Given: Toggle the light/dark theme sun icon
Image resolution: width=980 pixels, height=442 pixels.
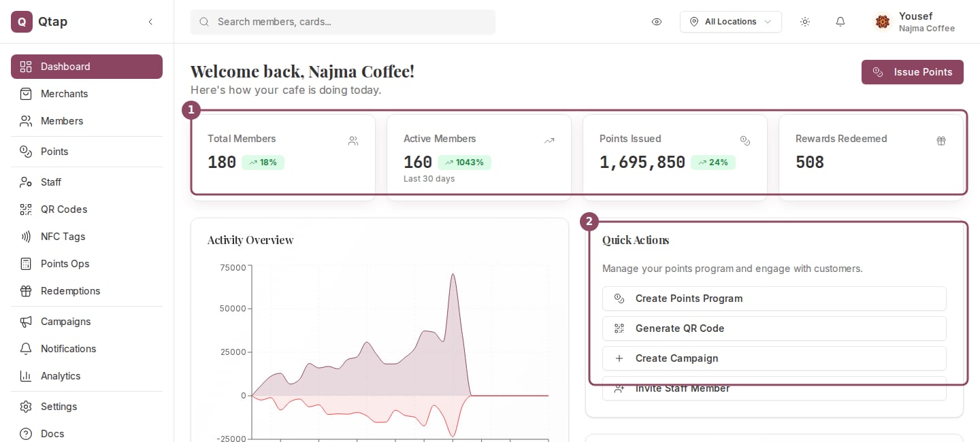Looking at the screenshot, I should [x=805, y=22].
